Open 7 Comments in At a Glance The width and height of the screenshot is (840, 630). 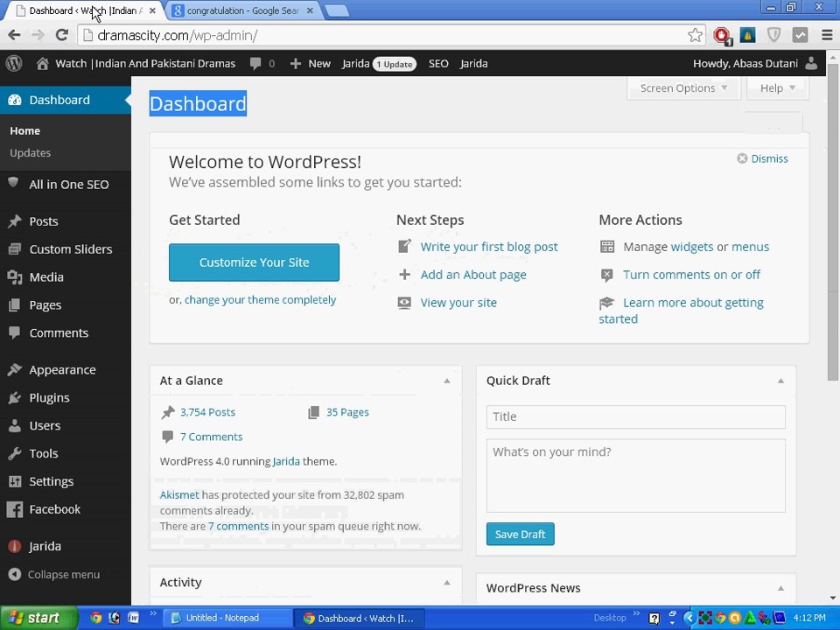coord(211,437)
